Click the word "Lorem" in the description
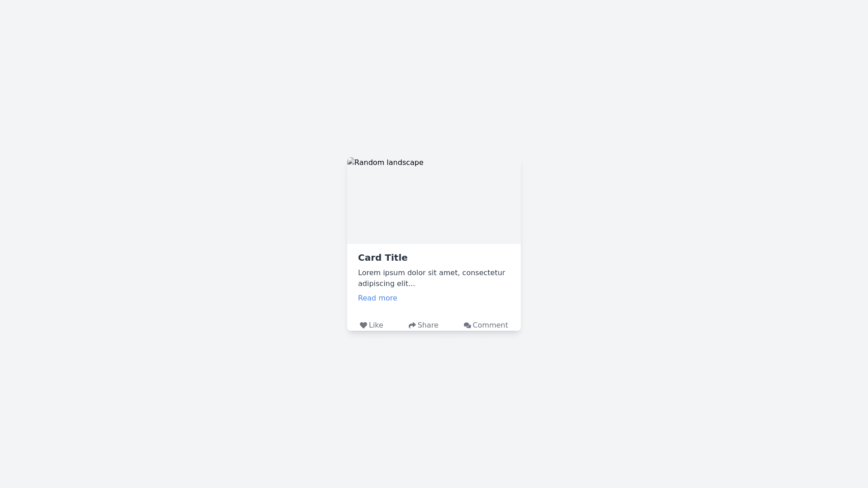The height and width of the screenshot is (488, 868). [x=370, y=273]
